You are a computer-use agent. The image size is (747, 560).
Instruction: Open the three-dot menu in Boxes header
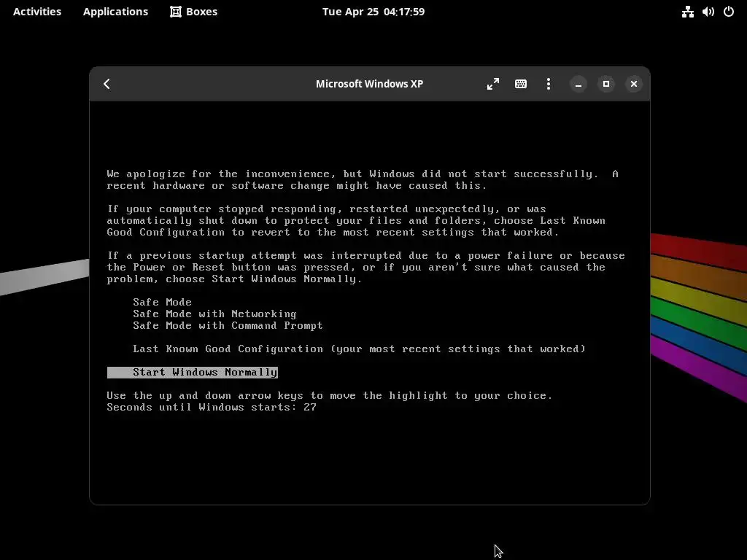click(549, 84)
